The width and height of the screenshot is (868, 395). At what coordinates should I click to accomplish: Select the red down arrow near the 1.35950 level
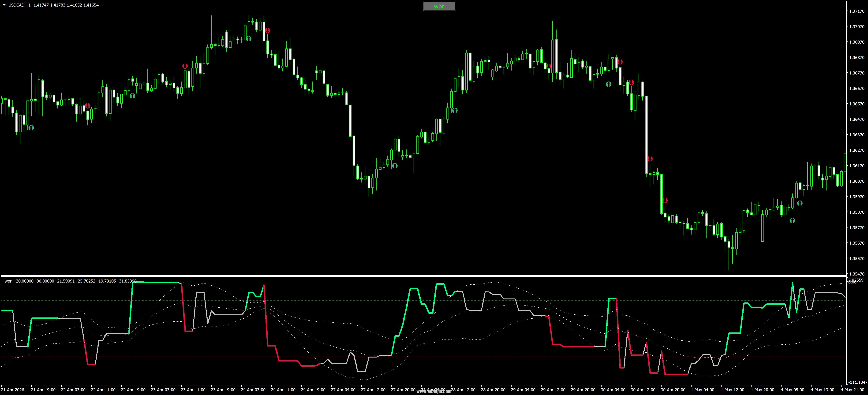[x=665, y=200]
